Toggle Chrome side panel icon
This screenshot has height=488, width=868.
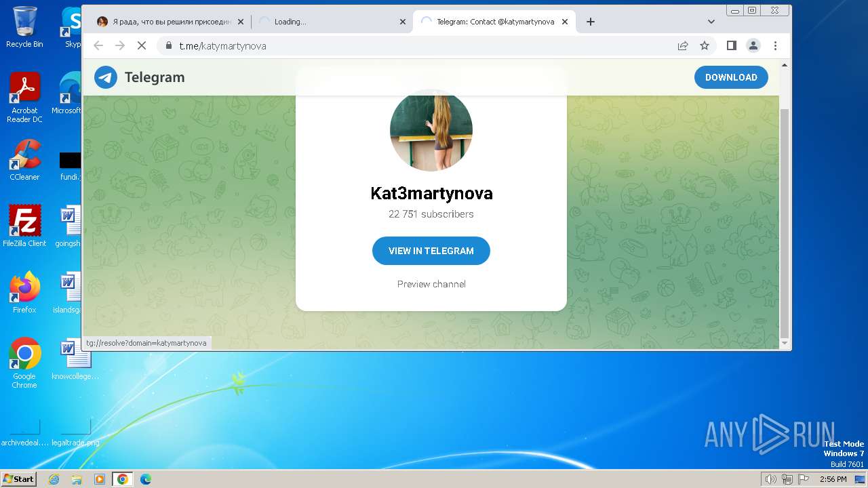pos(732,45)
